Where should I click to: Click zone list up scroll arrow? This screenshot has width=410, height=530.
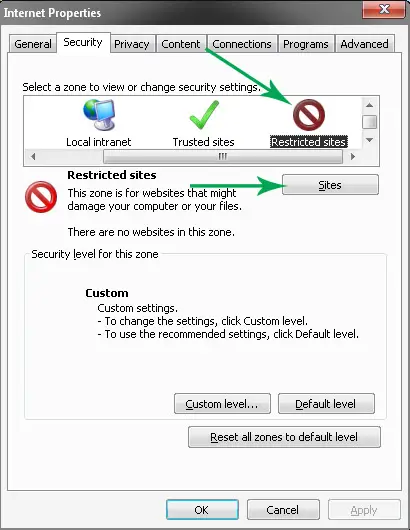point(369,105)
